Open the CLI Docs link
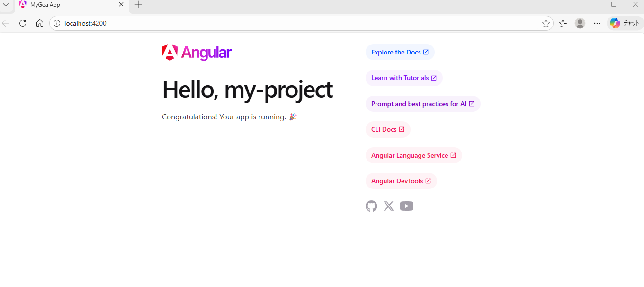644x287 pixels. point(388,129)
